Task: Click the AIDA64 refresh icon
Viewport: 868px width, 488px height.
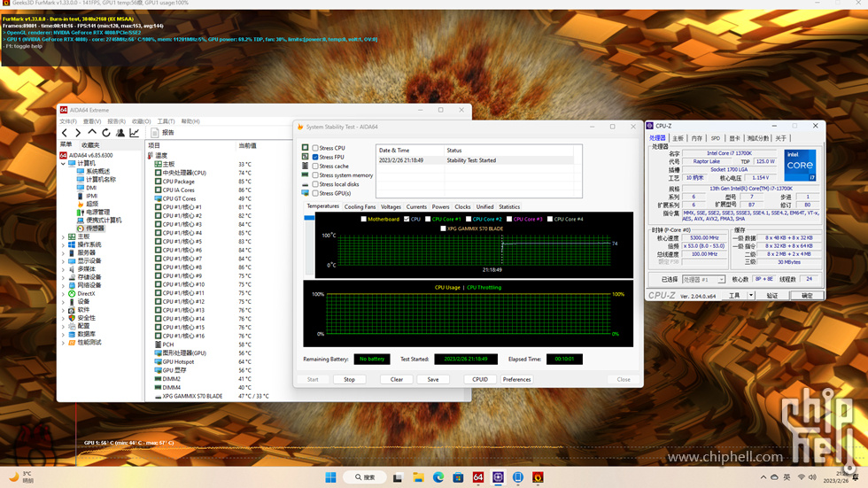Action: point(106,133)
